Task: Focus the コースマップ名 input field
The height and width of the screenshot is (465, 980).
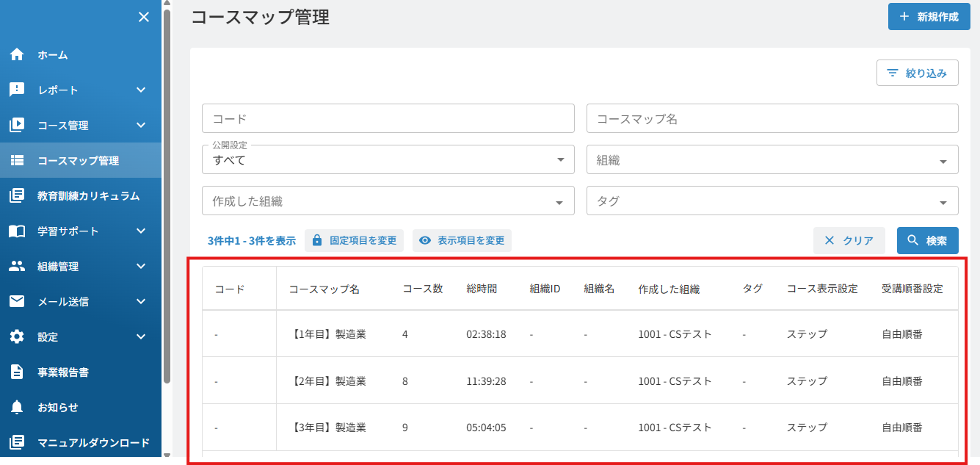Action: click(x=772, y=118)
